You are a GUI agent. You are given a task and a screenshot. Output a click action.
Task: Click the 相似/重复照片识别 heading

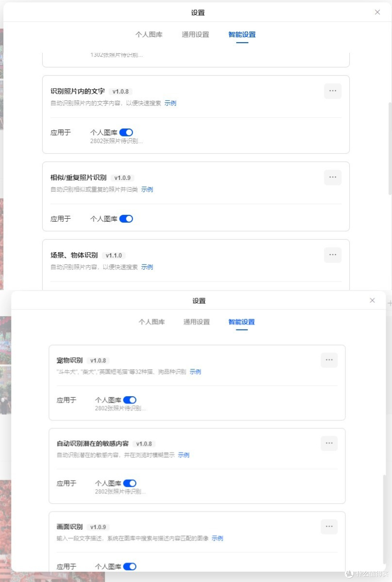click(78, 177)
